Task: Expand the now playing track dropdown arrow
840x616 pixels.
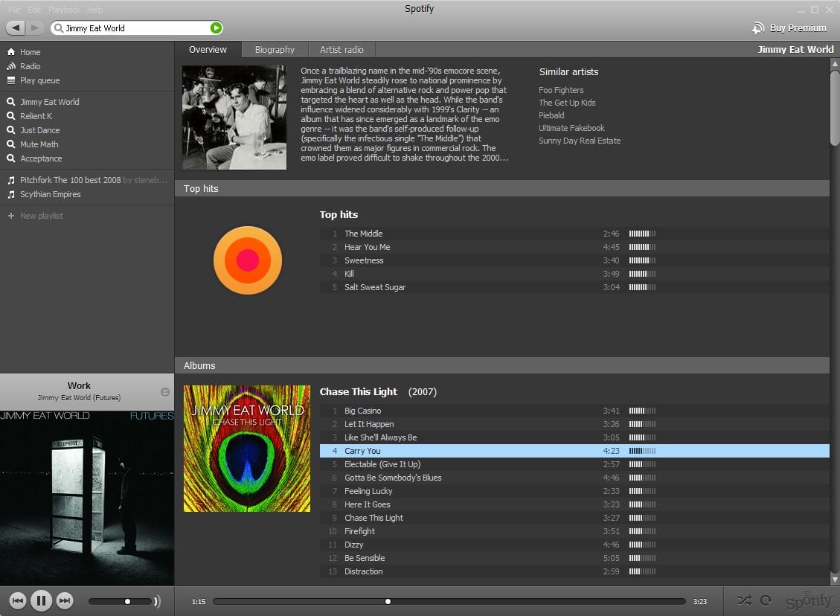Action: point(165,392)
